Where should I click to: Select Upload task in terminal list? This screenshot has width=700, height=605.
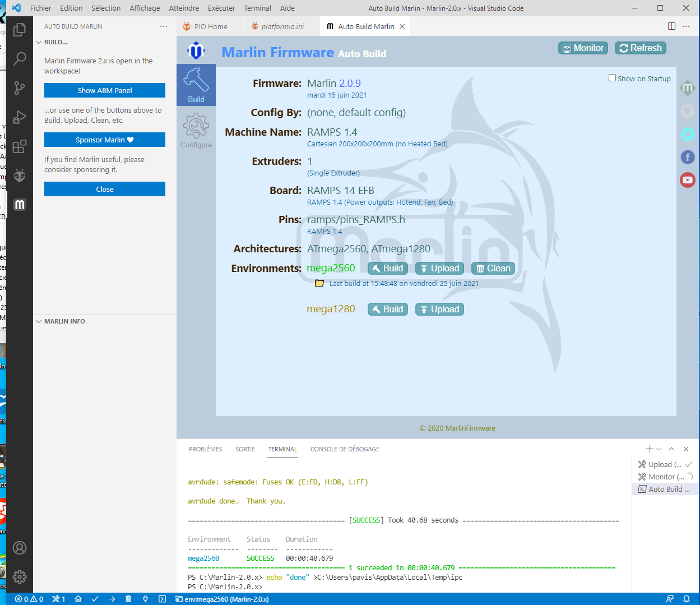(665, 464)
